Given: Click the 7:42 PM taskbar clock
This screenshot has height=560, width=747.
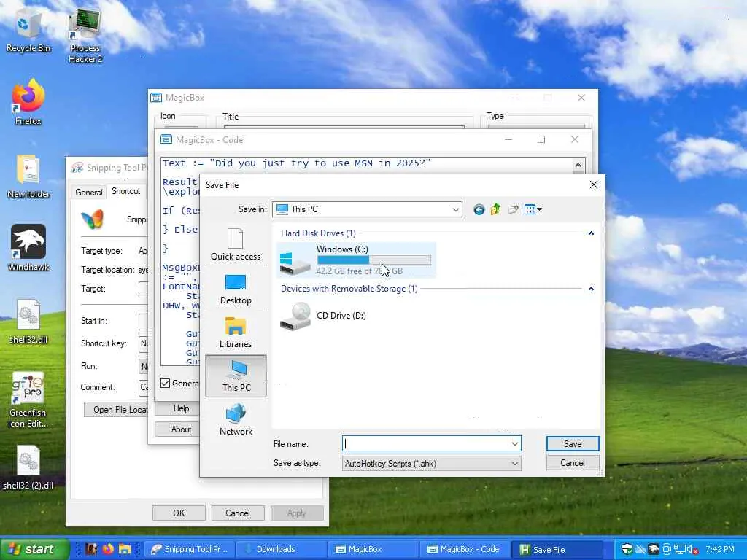Looking at the screenshot, I should (720, 550).
